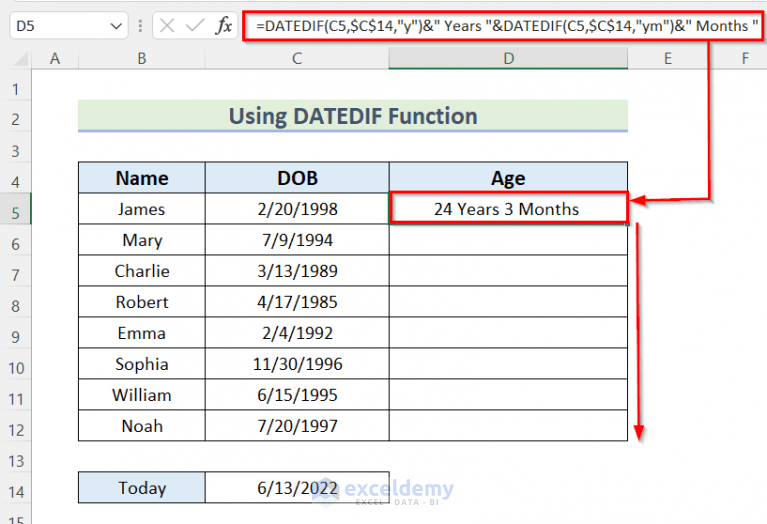Select the 'Today' label cell
Screen dimensions: 767x524
pos(142,488)
